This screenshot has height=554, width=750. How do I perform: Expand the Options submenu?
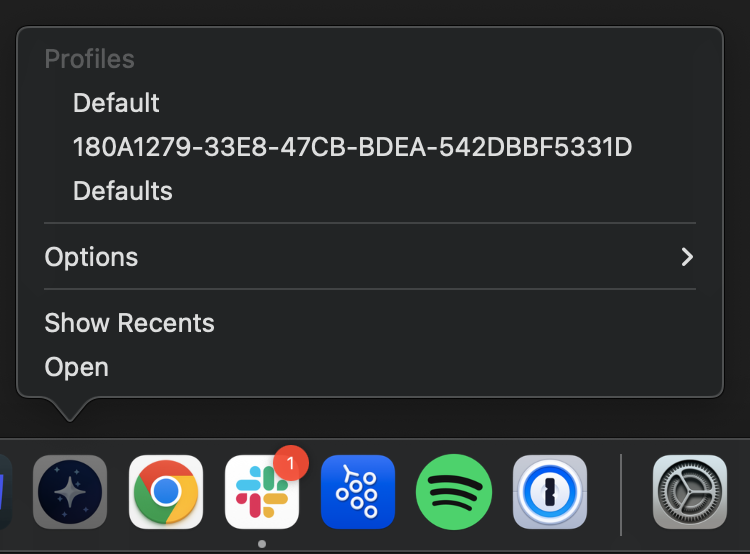click(92, 257)
